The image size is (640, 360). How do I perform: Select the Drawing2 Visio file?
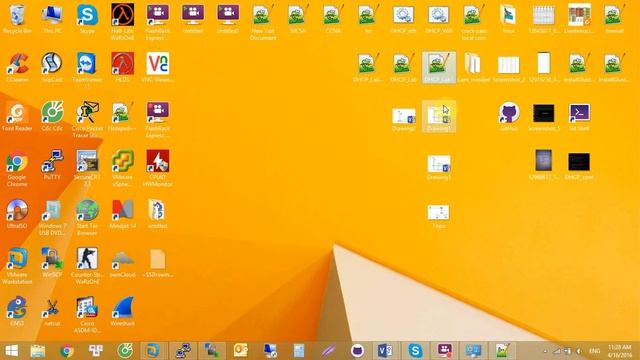click(403, 119)
